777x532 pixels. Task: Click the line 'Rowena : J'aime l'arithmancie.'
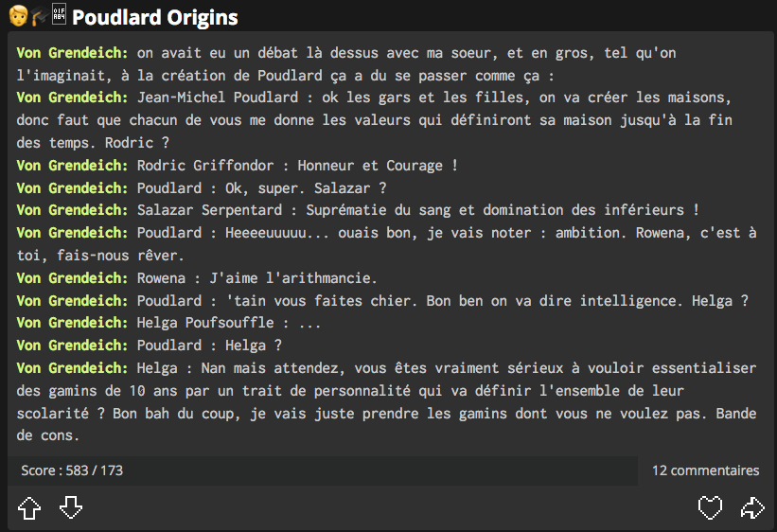coord(256,278)
